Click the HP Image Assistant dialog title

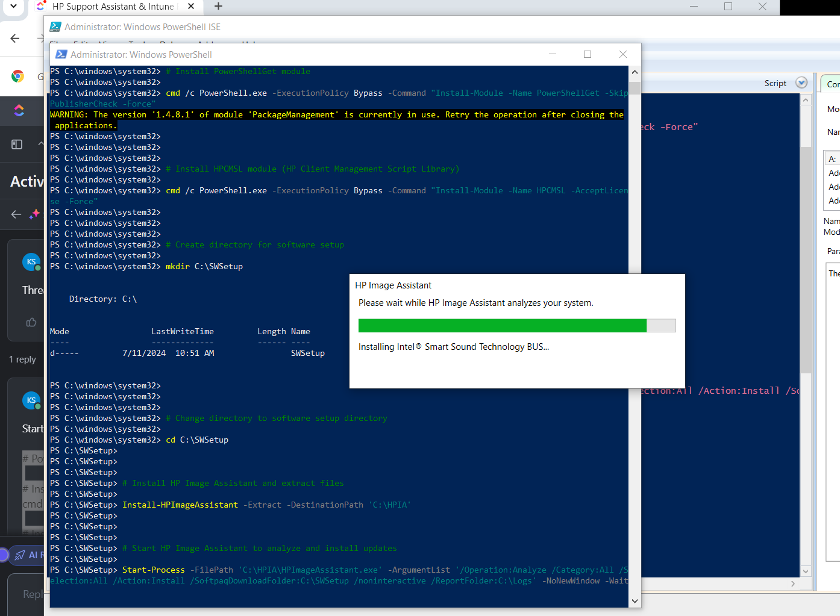(393, 285)
